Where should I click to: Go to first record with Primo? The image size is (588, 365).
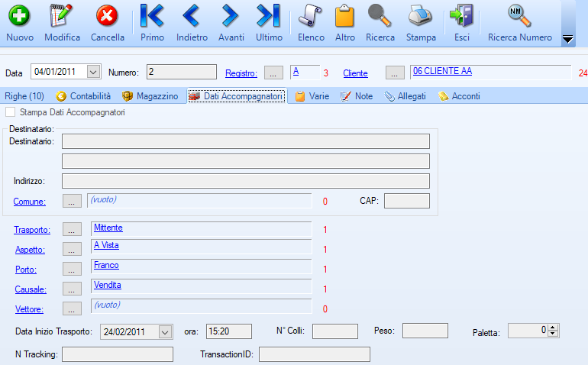pos(152,16)
